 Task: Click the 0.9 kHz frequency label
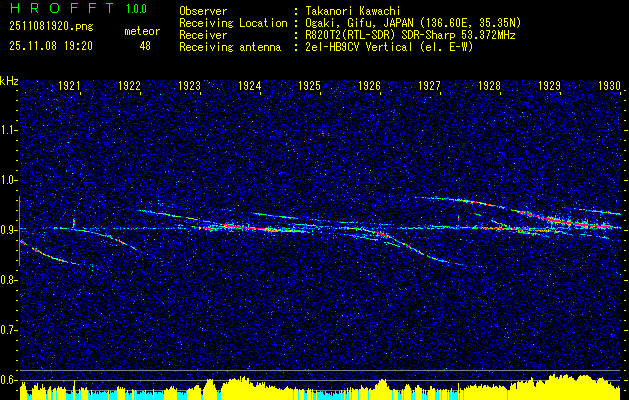point(8,230)
